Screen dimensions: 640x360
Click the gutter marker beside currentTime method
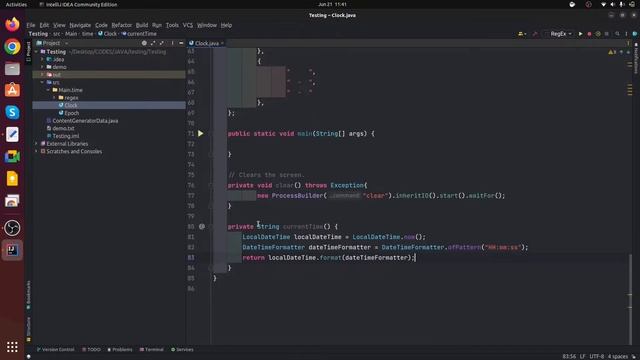pyautogui.click(x=202, y=226)
